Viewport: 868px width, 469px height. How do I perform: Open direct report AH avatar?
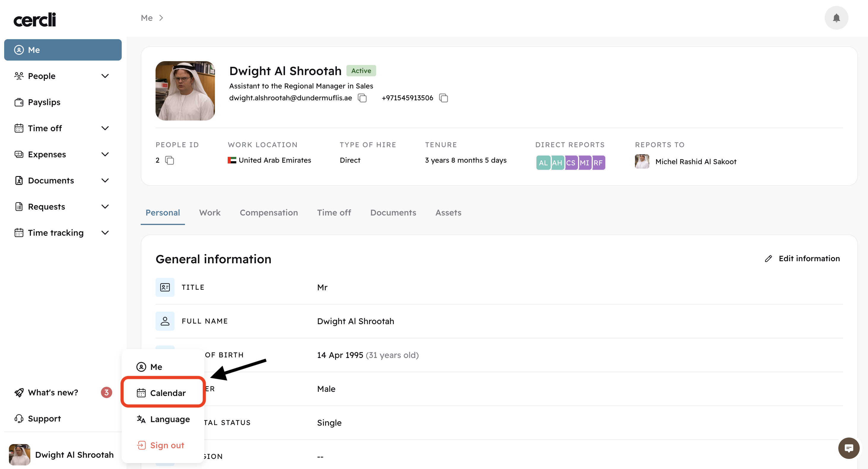click(557, 163)
